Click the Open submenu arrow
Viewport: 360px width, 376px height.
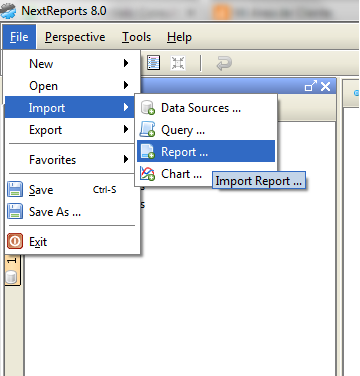(x=126, y=85)
